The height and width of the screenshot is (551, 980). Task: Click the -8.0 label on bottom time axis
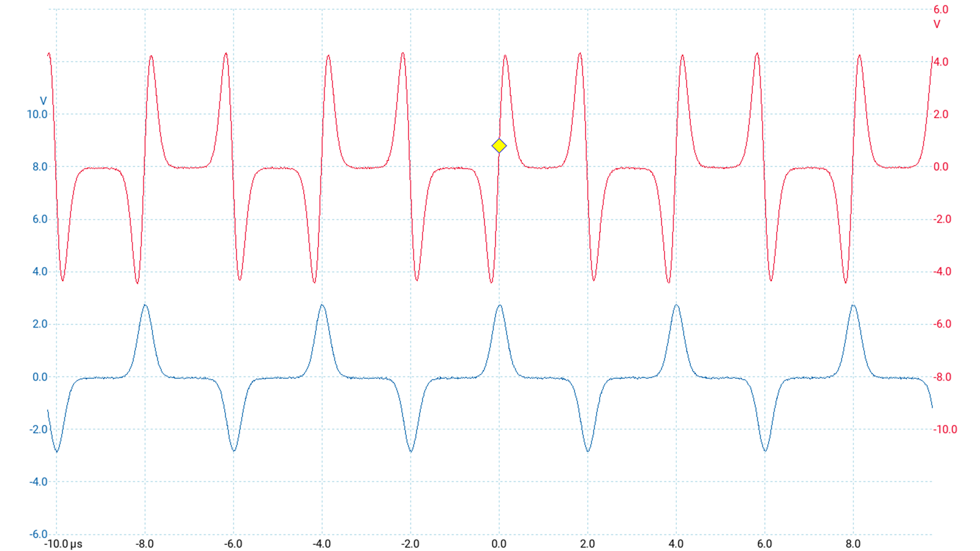pyautogui.click(x=145, y=544)
